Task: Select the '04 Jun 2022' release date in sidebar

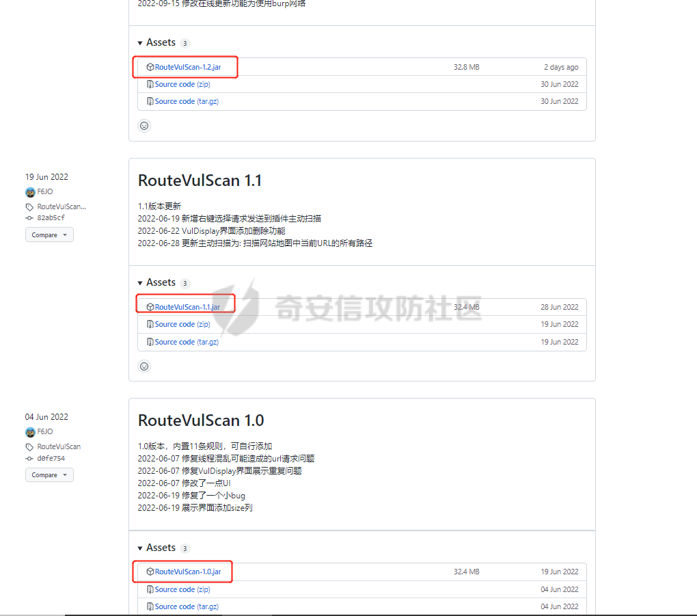Action: (x=46, y=417)
